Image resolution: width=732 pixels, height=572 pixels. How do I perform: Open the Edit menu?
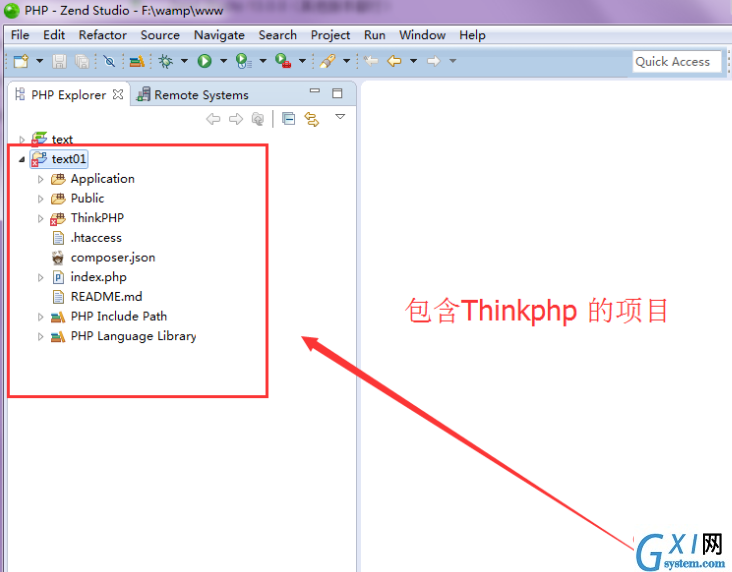54,35
